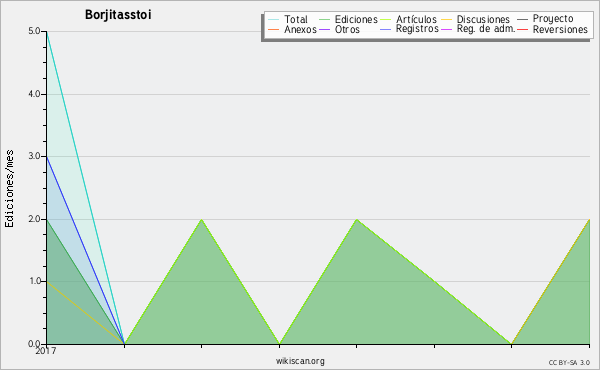The height and width of the screenshot is (370, 600).
Task: Click the cyan Total line swatch
Action: [x=274, y=20]
